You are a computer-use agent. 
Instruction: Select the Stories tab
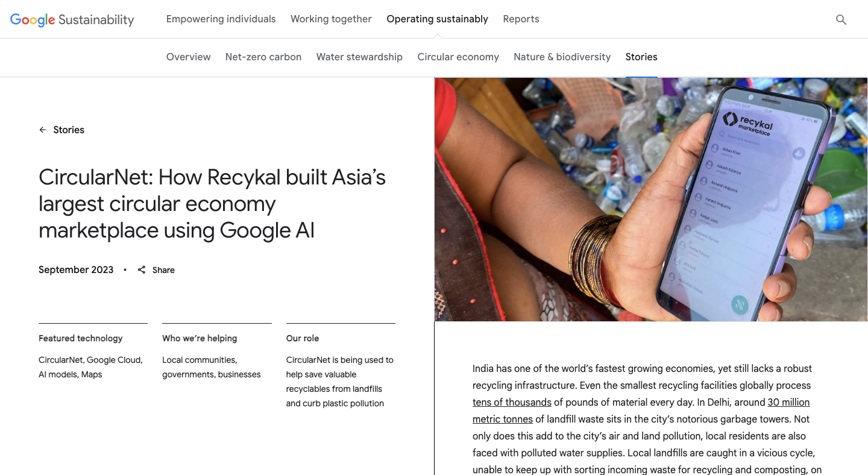pos(641,57)
